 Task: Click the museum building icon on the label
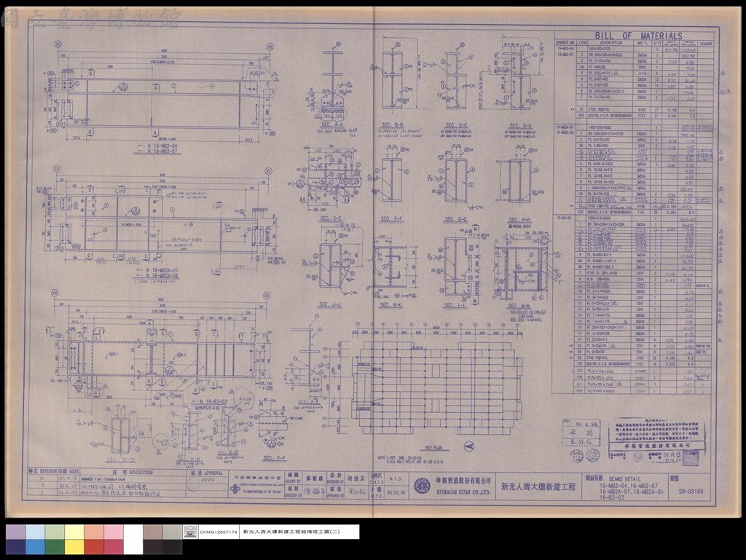(190, 532)
